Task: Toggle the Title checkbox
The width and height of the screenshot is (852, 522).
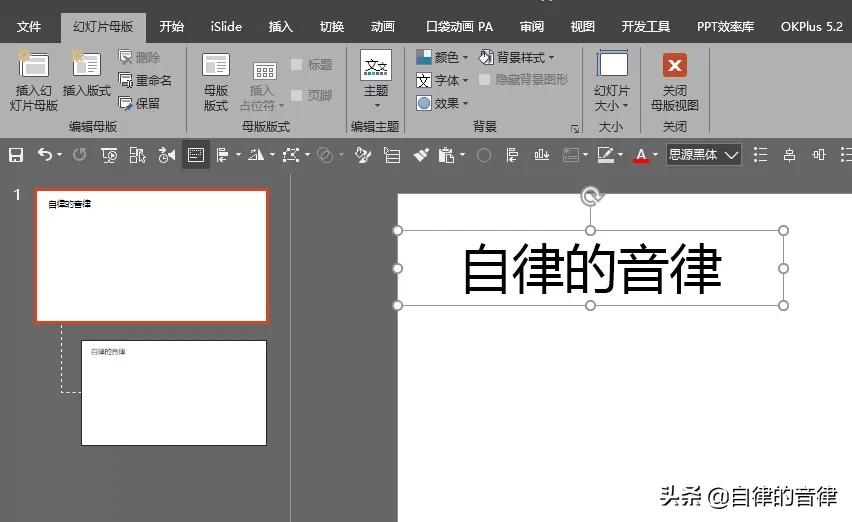Action: 297,65
